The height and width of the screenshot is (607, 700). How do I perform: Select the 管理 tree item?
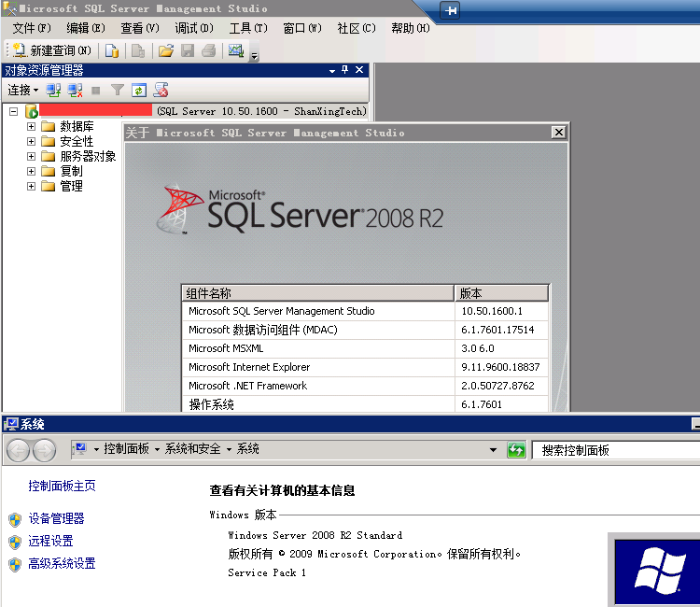point(72,186)
